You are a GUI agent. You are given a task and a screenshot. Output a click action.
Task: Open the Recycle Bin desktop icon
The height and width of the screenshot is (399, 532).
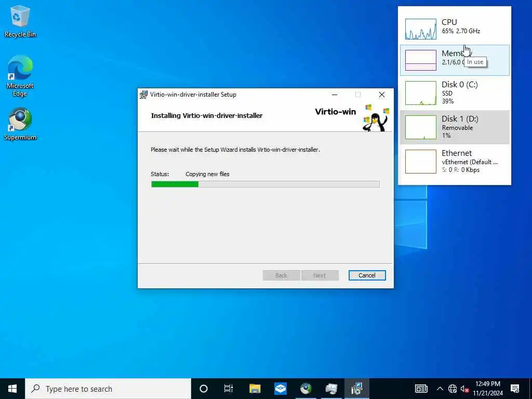[x=20, y=21]
